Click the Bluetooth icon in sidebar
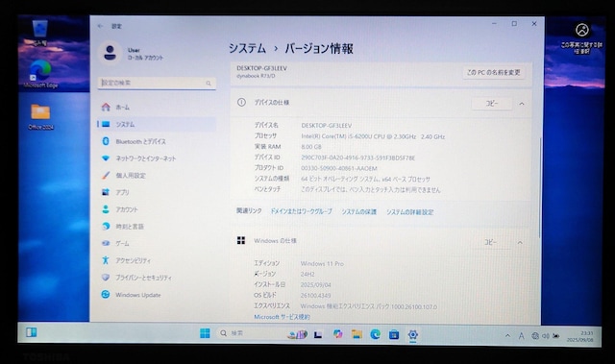Viewport: 615px width, 364px height. tap(106, 141)
